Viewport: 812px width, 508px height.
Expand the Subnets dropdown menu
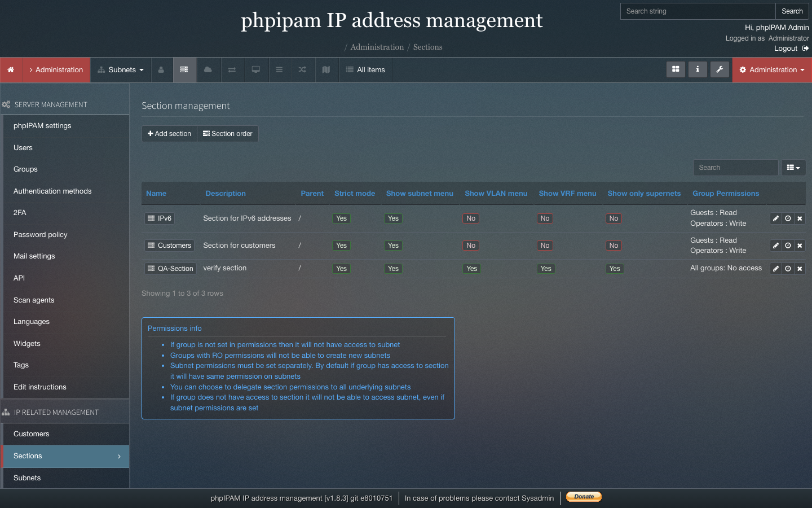tap(121, 70)
